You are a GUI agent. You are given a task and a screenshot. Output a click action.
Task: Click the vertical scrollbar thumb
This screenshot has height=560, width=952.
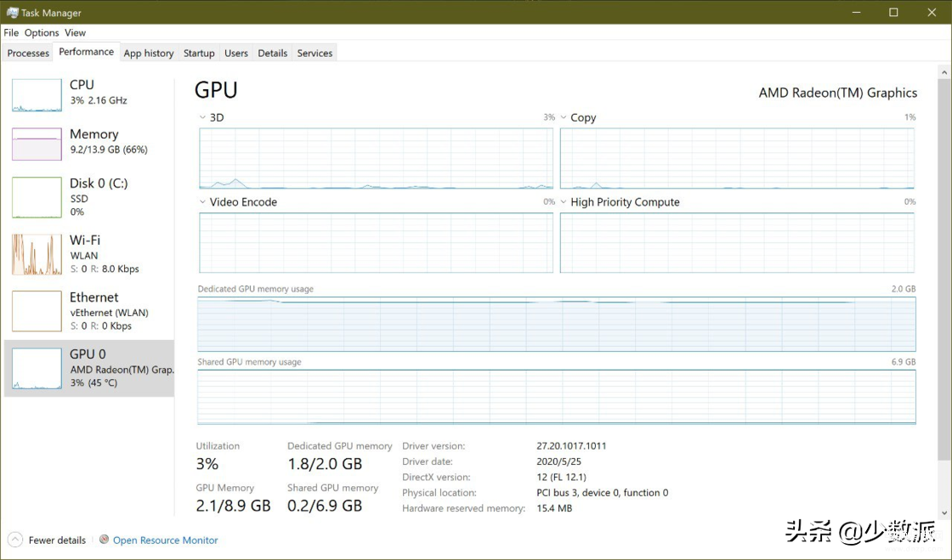(x=944, y=269)
